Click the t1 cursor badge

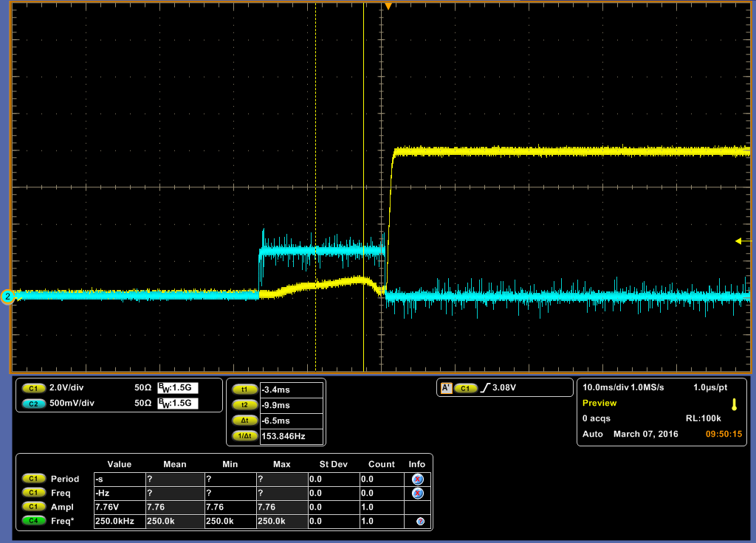click(245, 388)
